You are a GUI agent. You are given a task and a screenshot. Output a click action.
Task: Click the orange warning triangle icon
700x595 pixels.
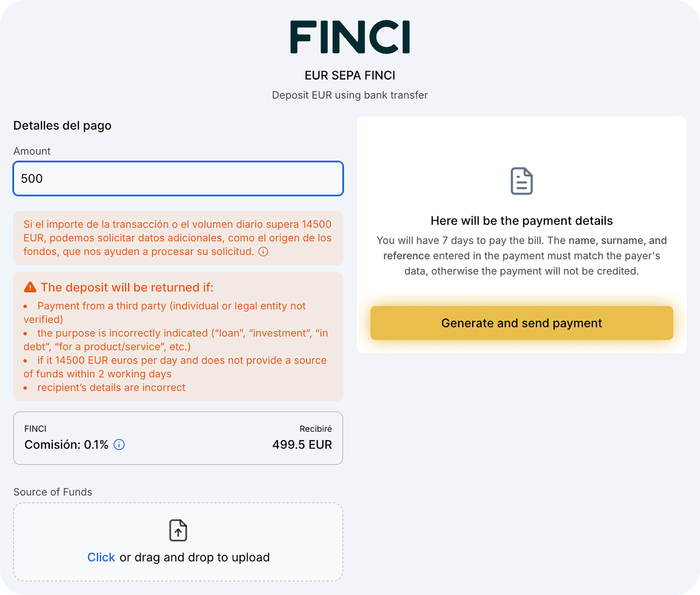pyautogui.click(x=30, y=287)
